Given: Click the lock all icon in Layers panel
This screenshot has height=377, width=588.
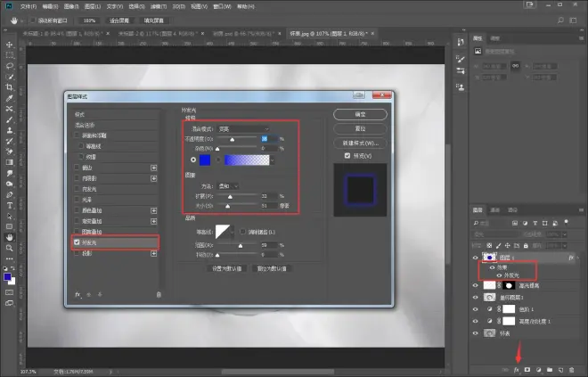Looking at the screenshot, I should click(x=526, y=246).
